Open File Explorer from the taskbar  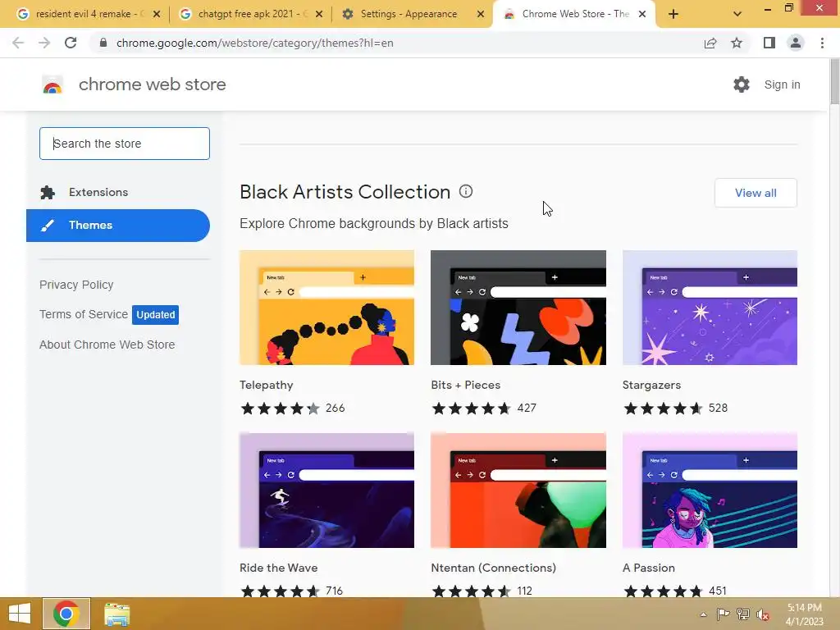(x=116, y=614)
